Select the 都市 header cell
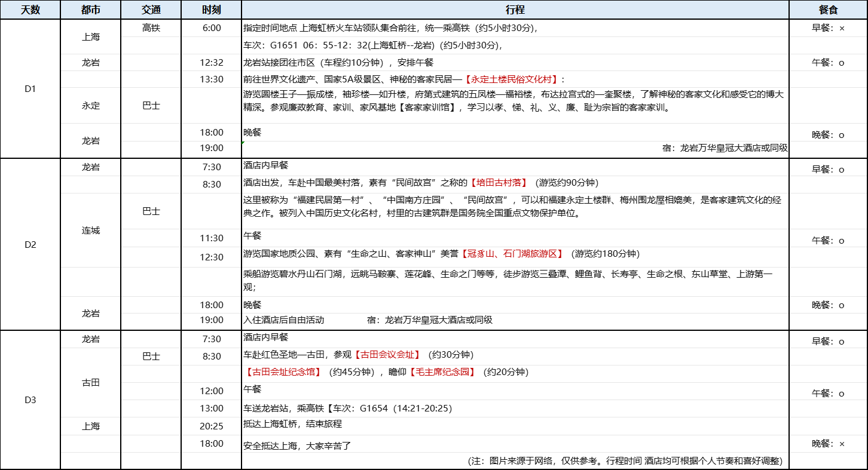The height and width of the screenshot is (470, 868). pos(91,10)
